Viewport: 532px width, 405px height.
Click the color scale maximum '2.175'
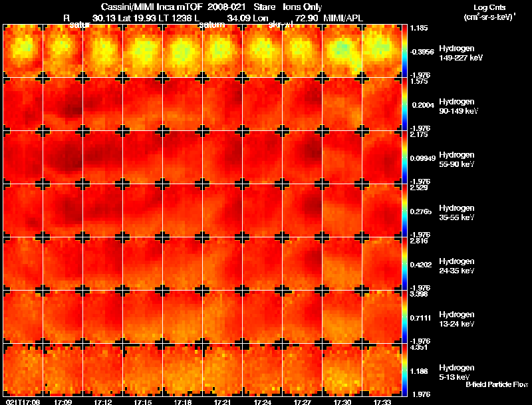tap(419, 134)
